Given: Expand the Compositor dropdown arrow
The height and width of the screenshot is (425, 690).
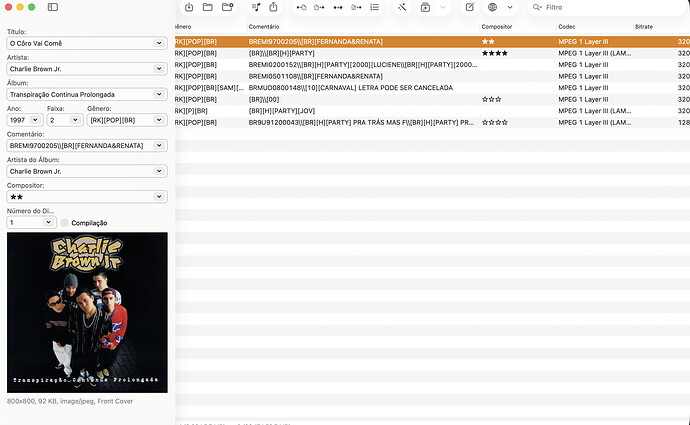Looking at the screenshot, I should [159, 197].
